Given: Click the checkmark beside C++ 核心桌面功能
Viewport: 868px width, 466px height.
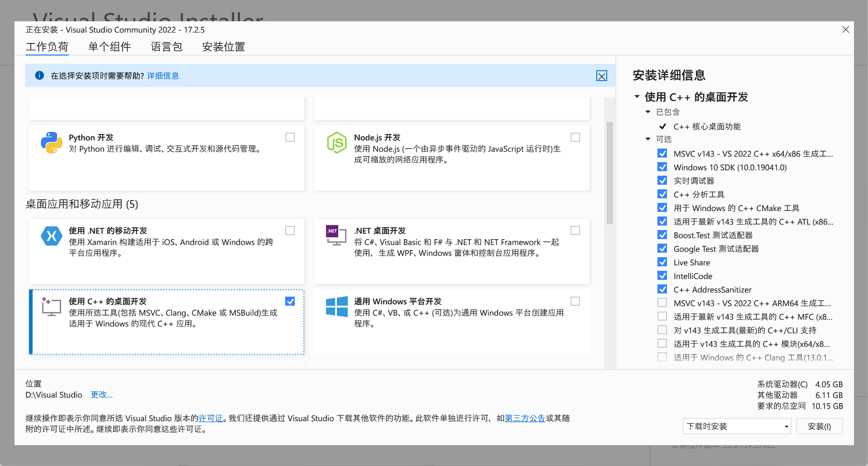Looking at the screenshot, I should pyautogui.click(x=662, y=126).
